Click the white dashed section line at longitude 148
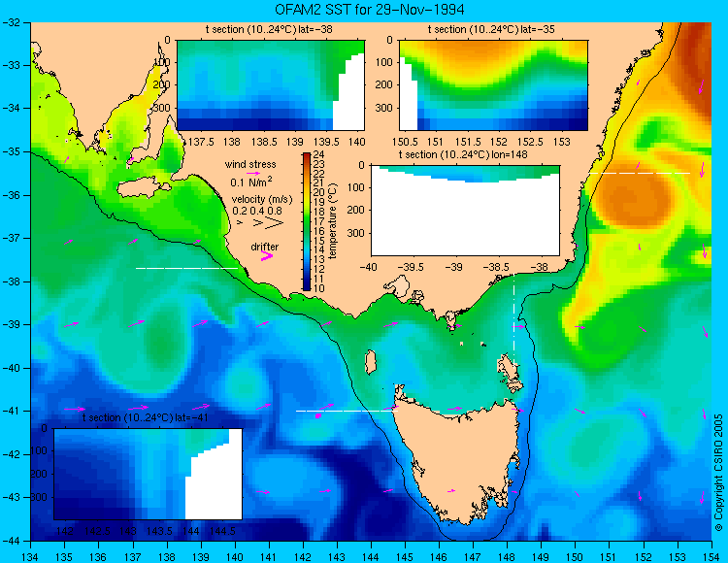This screenshot has height=563, width=728. [513, 322]
